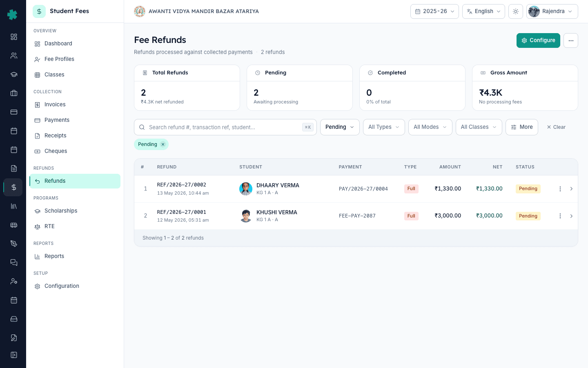Open Configuration in the sidebar
Viewport: 588px width, 368px height.
tap(75, 286)
